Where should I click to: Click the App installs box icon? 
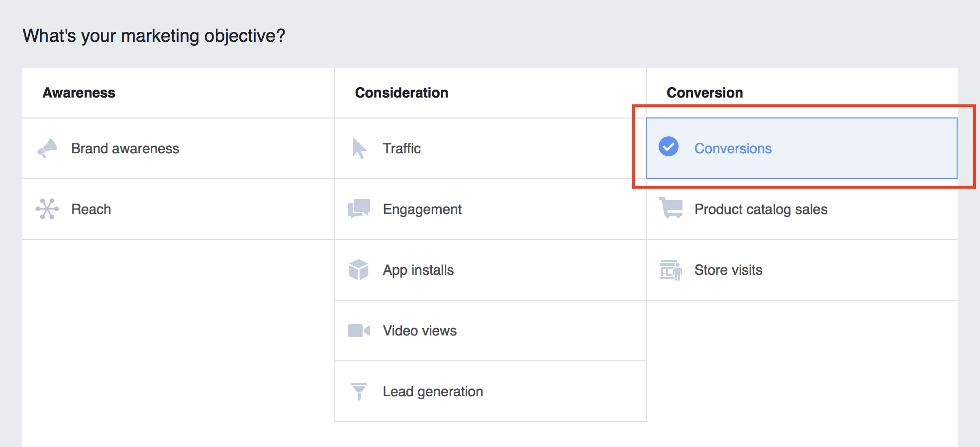(x=359, y=270)
